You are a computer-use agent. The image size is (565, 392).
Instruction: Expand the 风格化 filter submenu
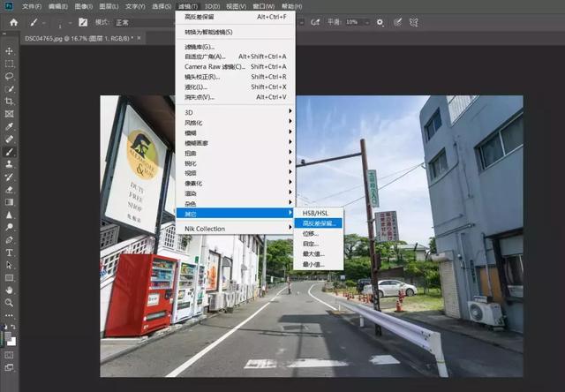pos(236,123)
